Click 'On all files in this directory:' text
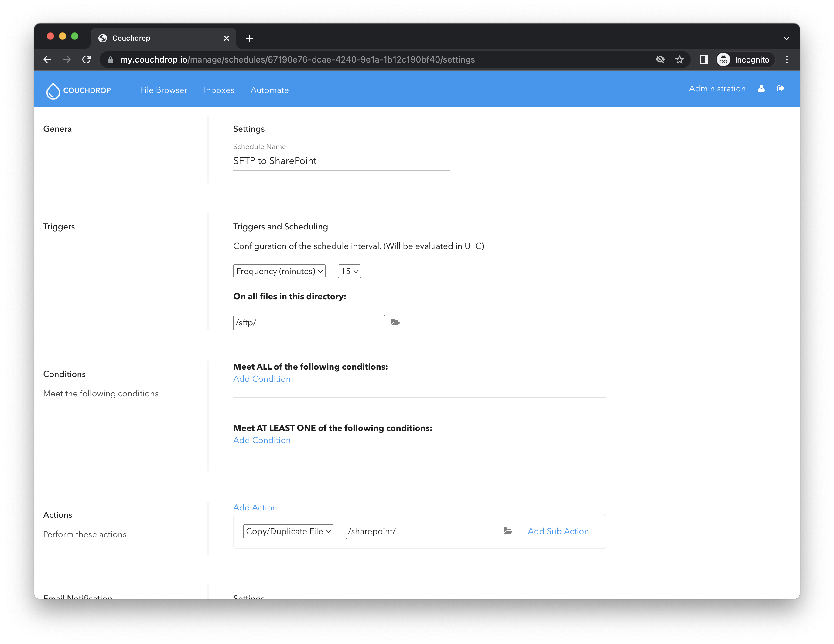The image size is (834, 644). tap(290, 297)
